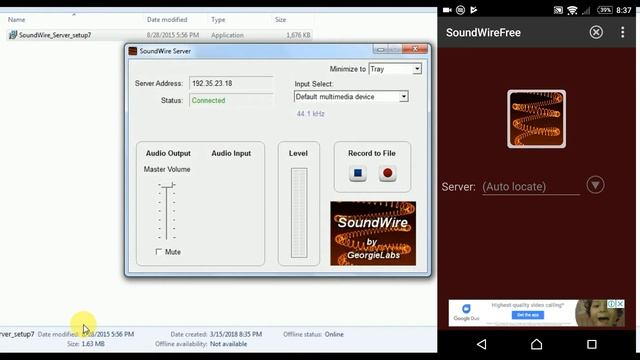Open the three-dot overflow menu in SoundWireFree
The height and width of the screenshot is (360, 640).
pos(622,32)
